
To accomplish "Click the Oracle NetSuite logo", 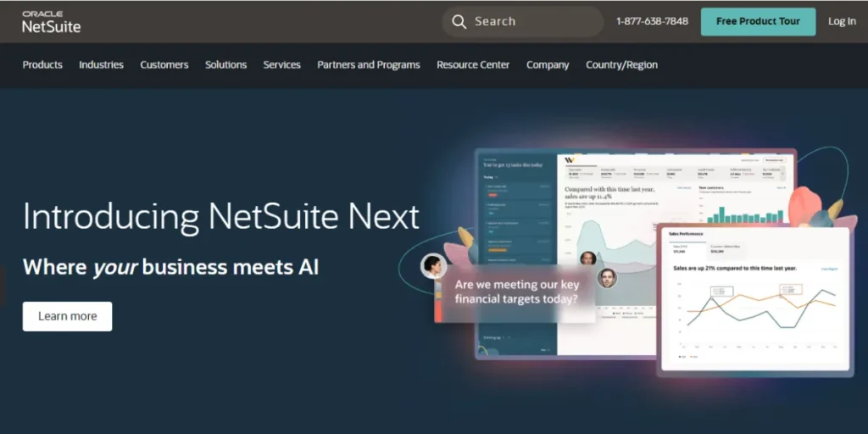I will point(51,22).
